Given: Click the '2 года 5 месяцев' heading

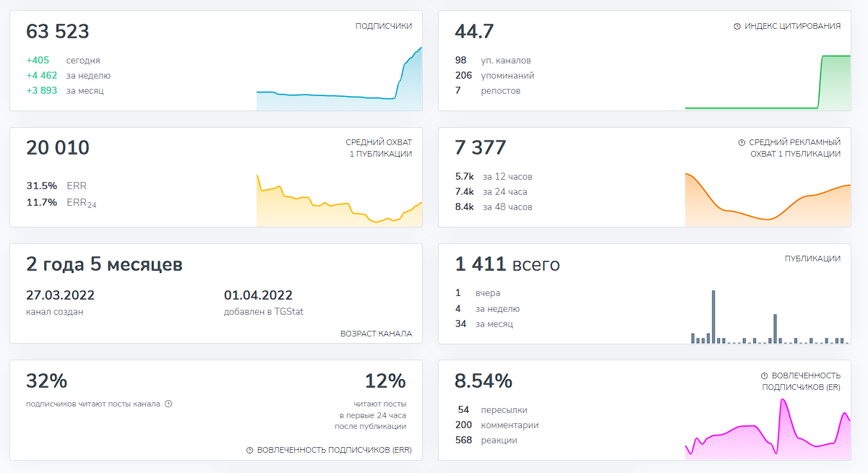Looking at the screenshot, I should pyautogui.click(x=104, y=264).
